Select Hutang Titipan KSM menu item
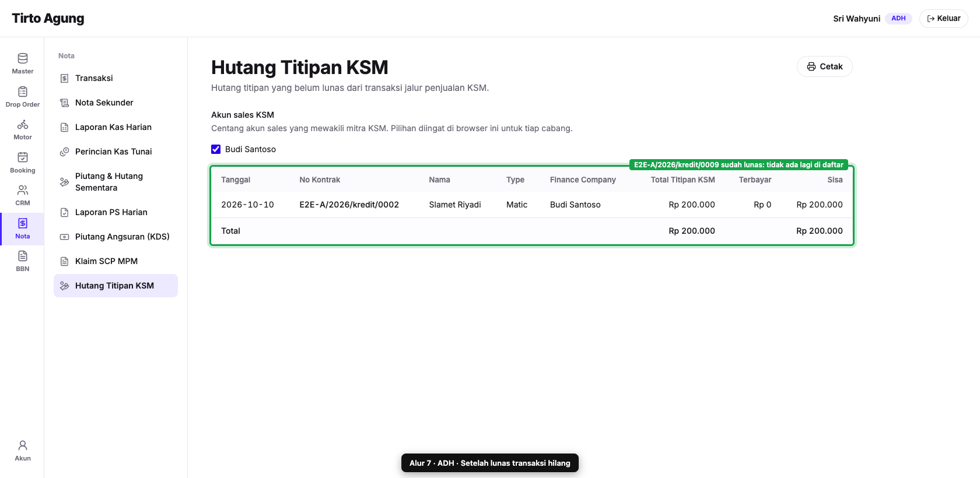Image resolution: width=980 pixels, height=478 pixels. [x=116, y=286]
